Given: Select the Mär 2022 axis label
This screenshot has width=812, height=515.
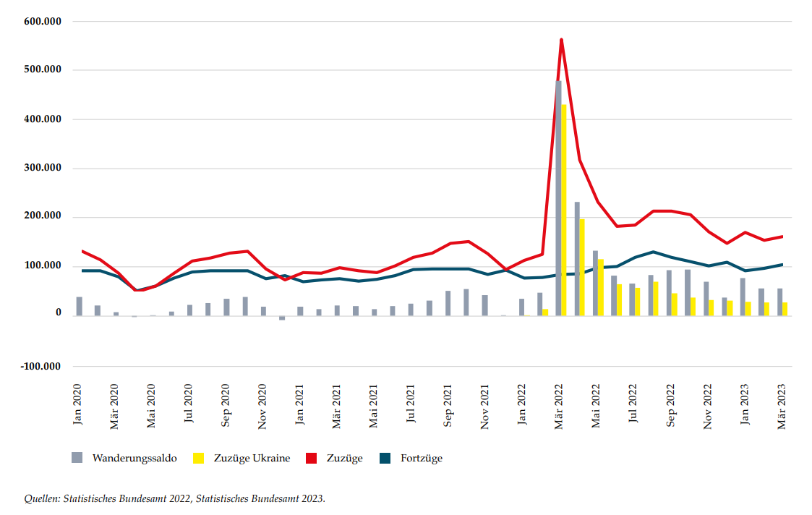Looking at the screenshot, I should pyautogui.click(x=559, y=407).
